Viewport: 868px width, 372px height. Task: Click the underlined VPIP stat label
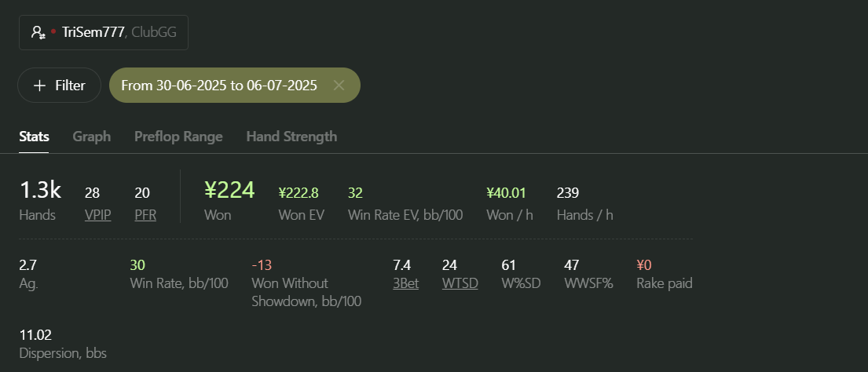98,215
